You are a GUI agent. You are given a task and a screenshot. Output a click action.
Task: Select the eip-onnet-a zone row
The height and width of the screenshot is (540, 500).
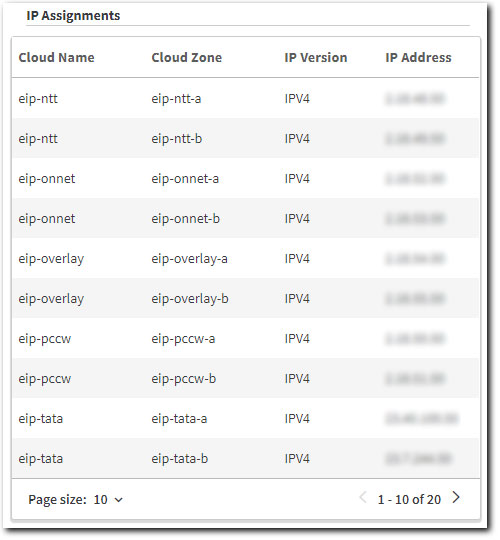tap(246, 178)
